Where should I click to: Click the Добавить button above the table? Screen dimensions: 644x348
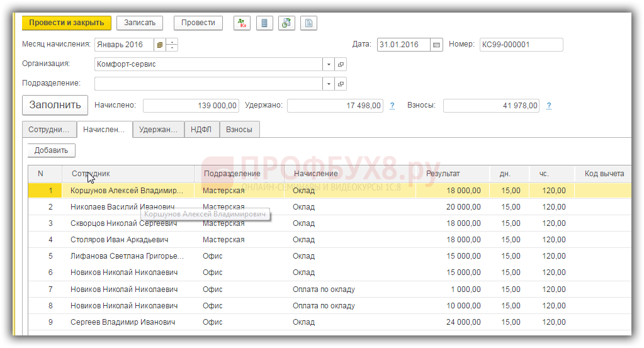point(51,150)
